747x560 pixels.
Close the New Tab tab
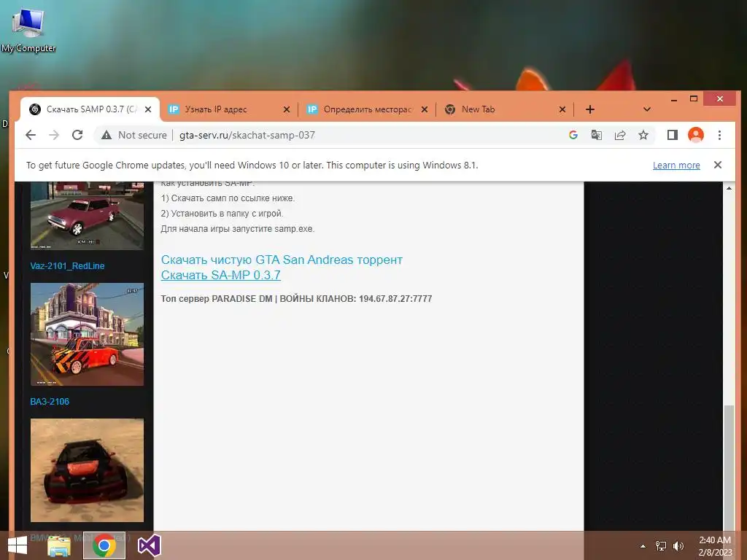(x=562, y=109)
